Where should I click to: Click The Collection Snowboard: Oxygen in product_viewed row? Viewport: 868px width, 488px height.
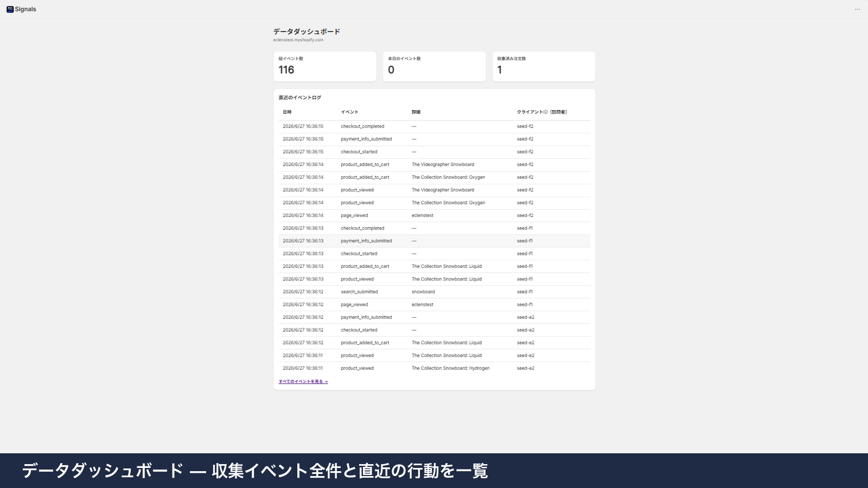click(448, 203)
